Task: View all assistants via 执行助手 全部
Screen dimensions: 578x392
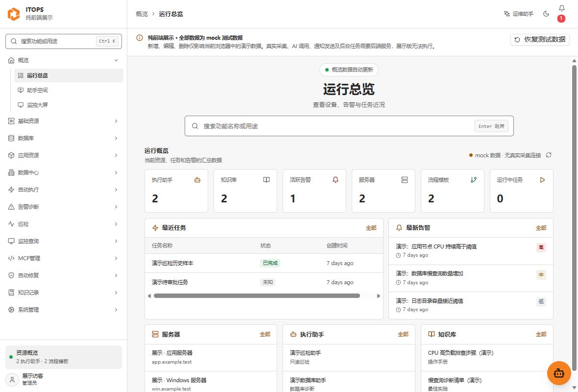Action: click(403, 334)
